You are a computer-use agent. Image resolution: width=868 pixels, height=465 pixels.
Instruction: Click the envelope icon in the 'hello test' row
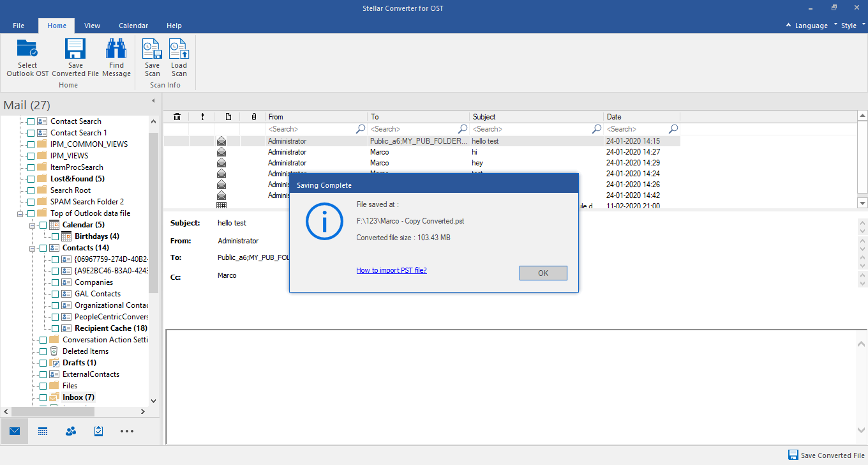[x=221, y=141]
